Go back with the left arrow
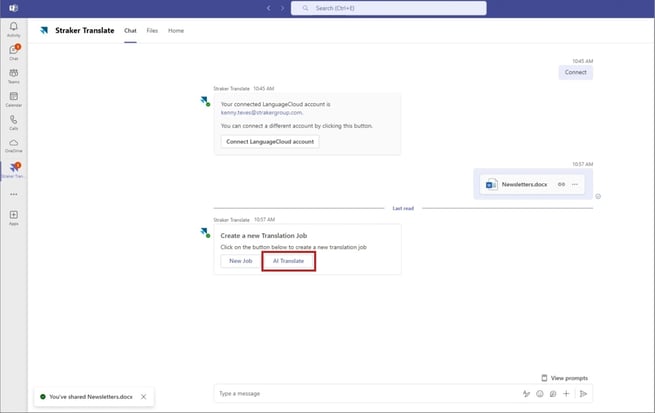Viewport: 655px width, 413px height. click(x=269, y=8)
